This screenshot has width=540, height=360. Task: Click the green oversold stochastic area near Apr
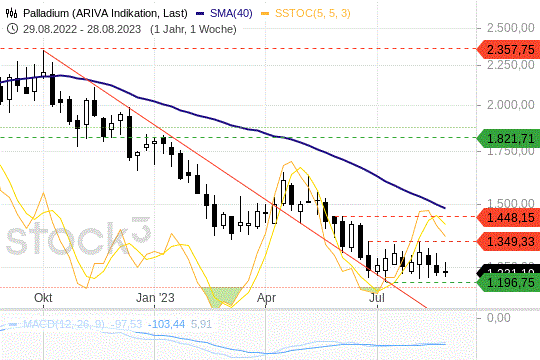[x=221, y=296]
